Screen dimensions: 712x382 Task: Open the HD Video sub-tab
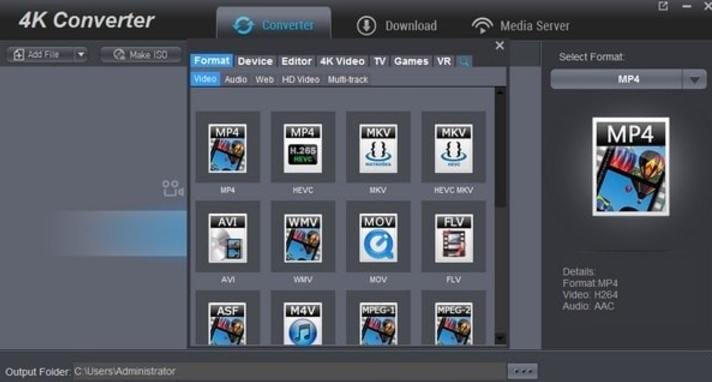(x=301, y=79)
